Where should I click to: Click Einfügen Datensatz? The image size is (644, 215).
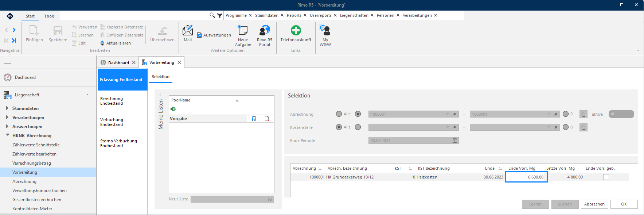click(122, 35)
